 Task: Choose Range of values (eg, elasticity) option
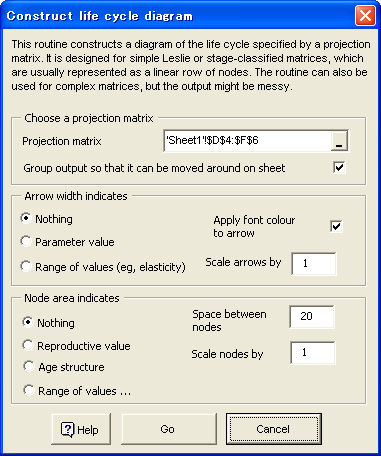(x=26, y=266)
